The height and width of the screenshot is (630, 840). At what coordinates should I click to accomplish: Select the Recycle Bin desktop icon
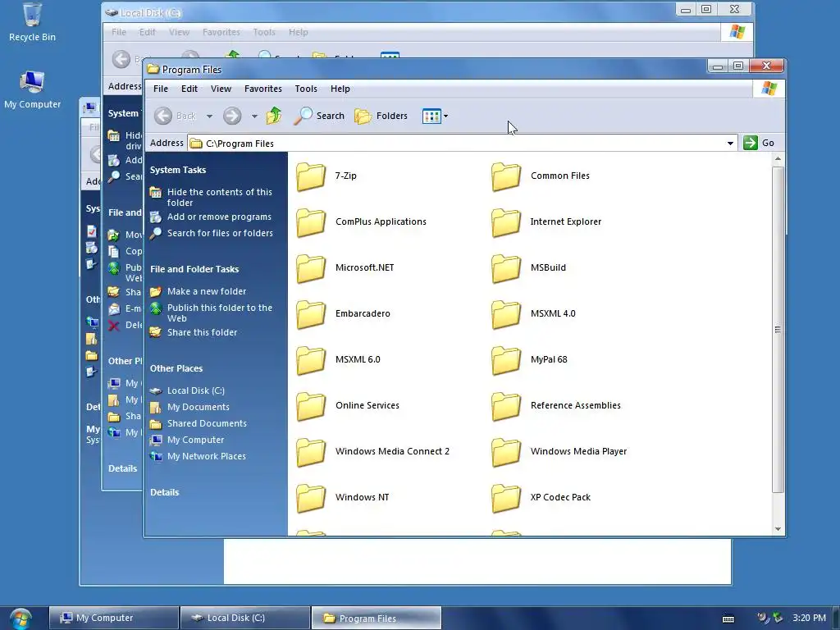(32, 22)
